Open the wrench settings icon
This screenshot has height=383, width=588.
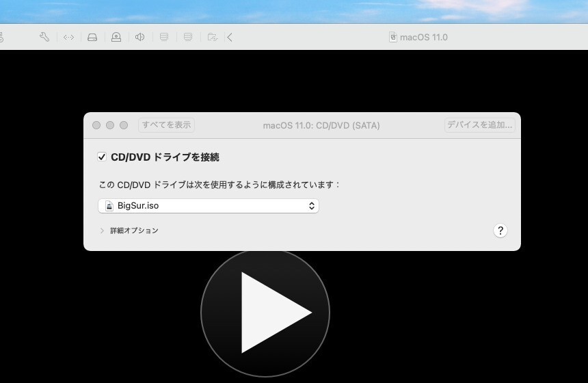click(44, 37)
